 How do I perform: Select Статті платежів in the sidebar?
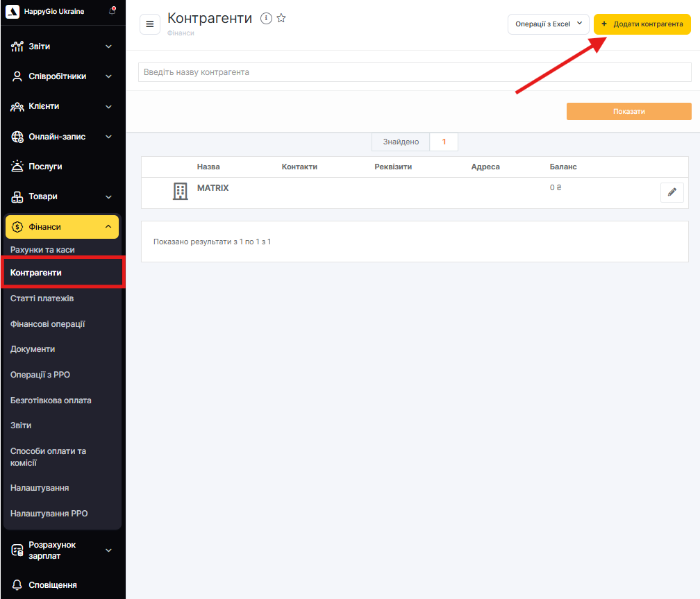pyautogui.click(x=42, y=298)
